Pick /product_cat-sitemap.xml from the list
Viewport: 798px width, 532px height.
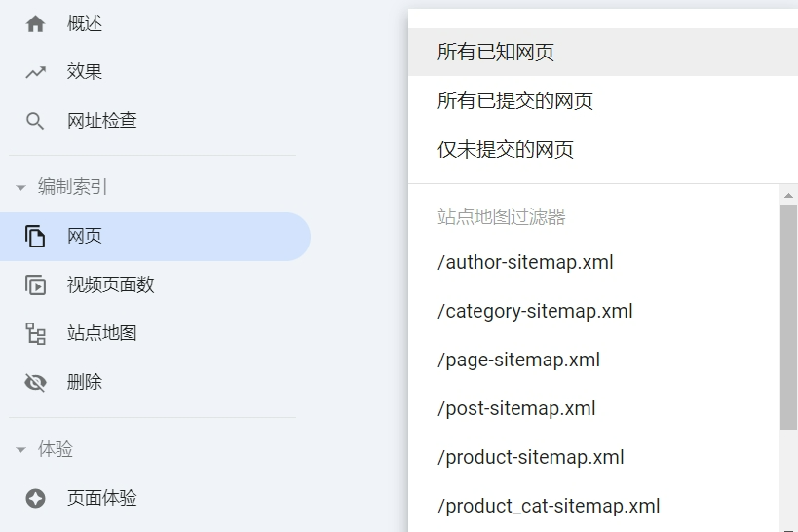550,506
